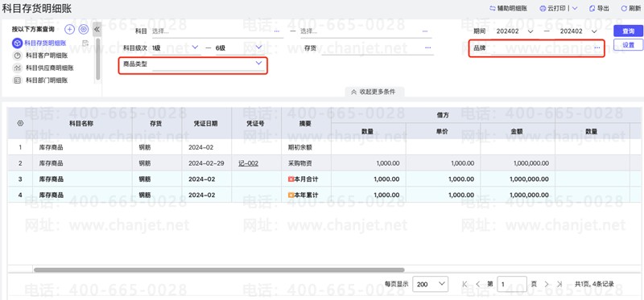Click the 单价 column header

coord(444,131)
